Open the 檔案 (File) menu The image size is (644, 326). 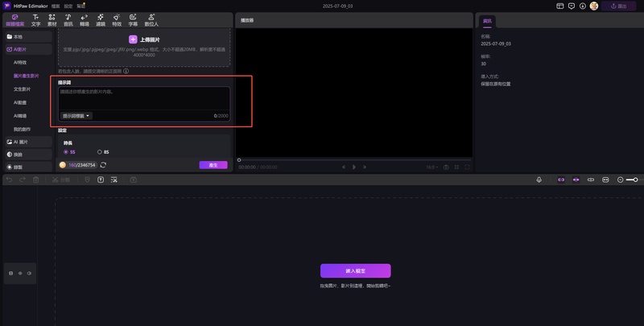[x=56, y=6]
